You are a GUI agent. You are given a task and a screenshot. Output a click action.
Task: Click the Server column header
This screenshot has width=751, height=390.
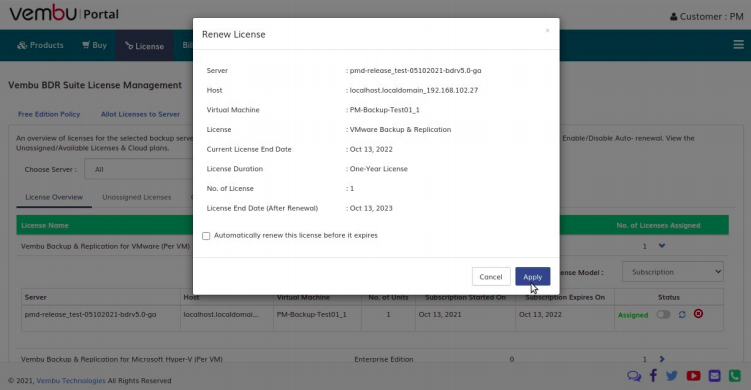35,297
